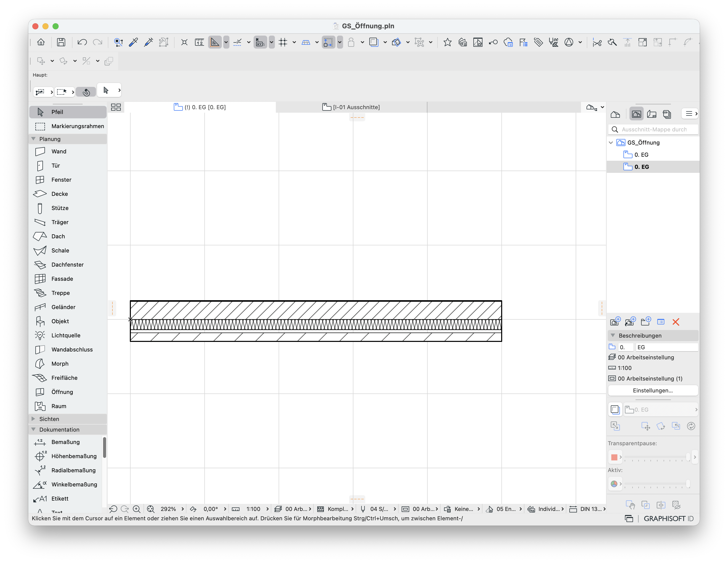The image size is (728, 563).
Task: Select the Dachfenster tool
Action: click(68, 265)
